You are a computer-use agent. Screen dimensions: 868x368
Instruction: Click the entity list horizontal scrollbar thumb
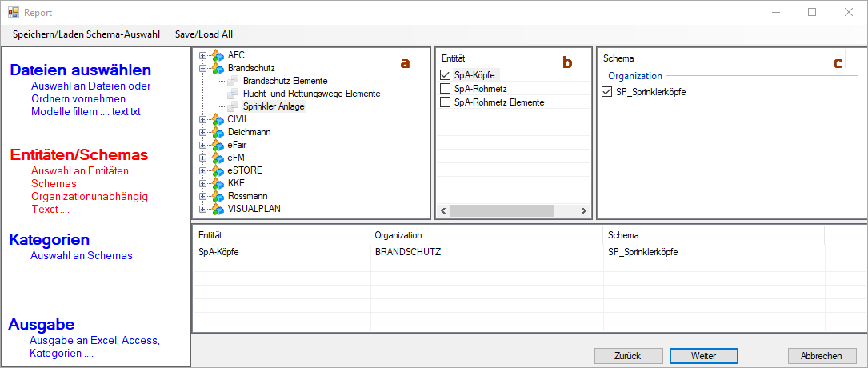(x=502, y=211)
